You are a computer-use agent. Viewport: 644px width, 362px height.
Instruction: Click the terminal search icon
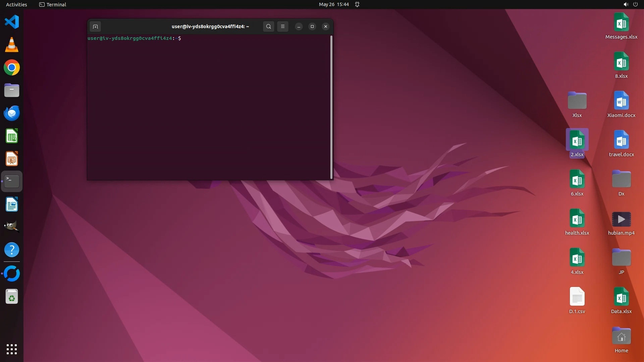(268, 26)
